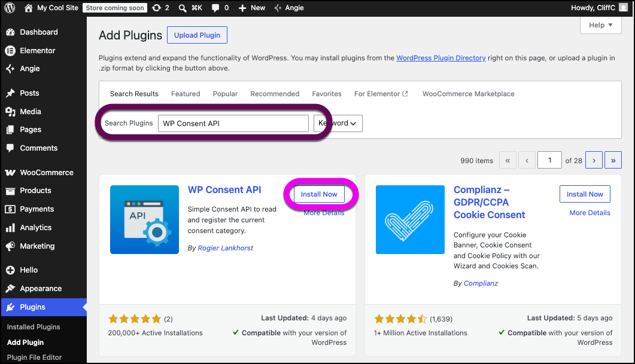Click the Store coming soon badge

pos(115,8)
